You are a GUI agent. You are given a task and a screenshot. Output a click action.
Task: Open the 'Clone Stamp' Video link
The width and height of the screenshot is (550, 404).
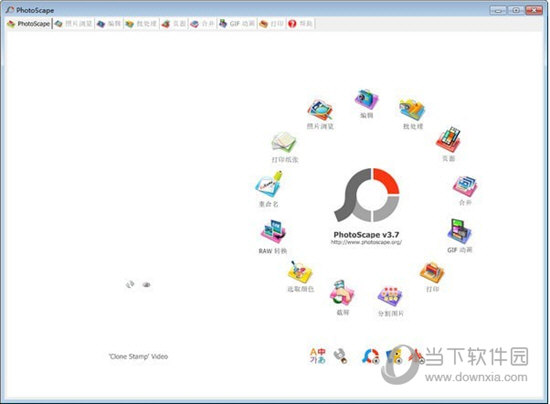[x=138, y=357]
